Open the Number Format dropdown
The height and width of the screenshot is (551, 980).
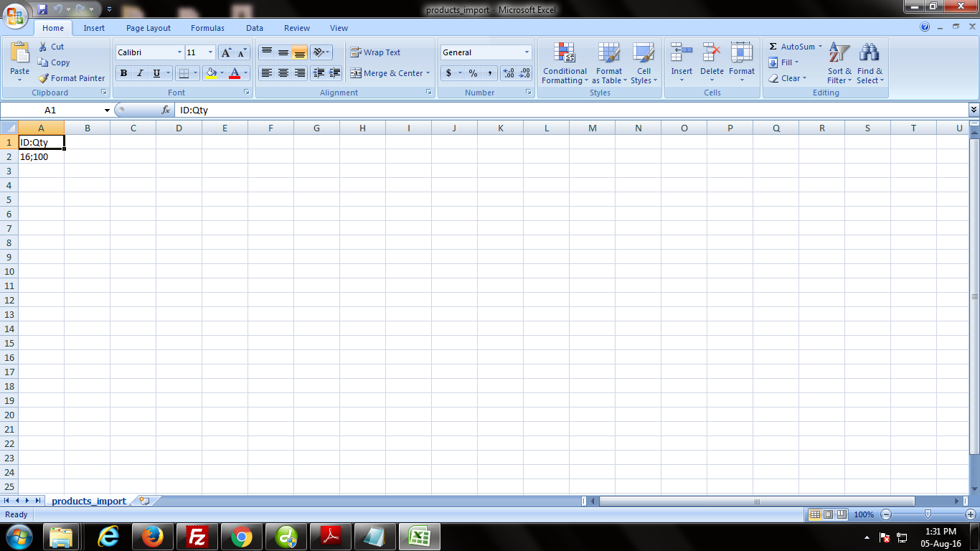(x=527, y=52)
